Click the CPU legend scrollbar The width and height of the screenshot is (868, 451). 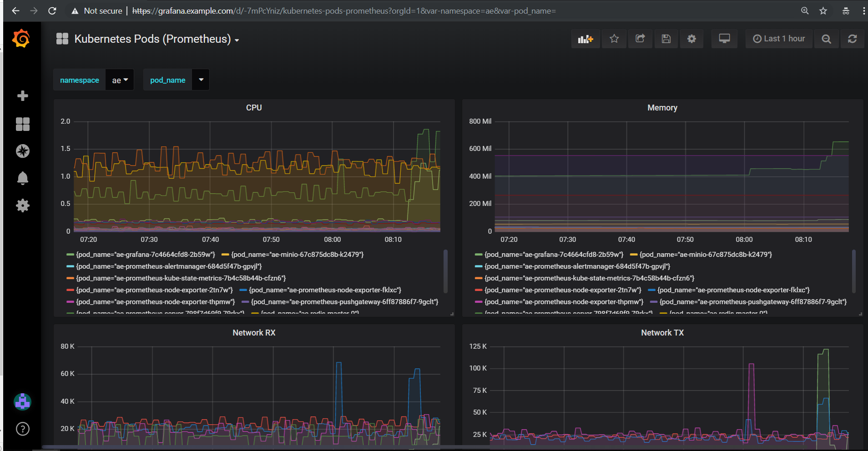tap(445, 271)
